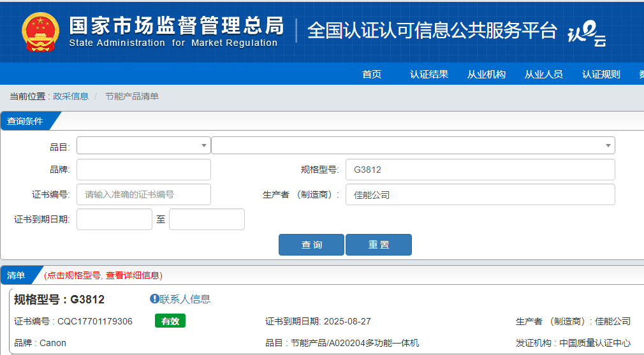Click the 生产者 field containing 佳能公司
Viewport: 644px width, 355px height.
point(480,194)
